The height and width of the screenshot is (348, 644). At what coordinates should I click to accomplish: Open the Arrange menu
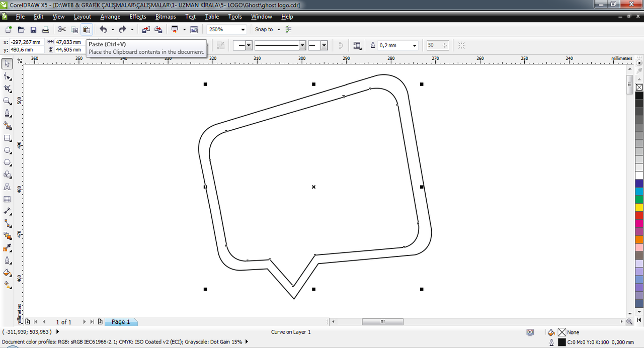click(110, 17)
